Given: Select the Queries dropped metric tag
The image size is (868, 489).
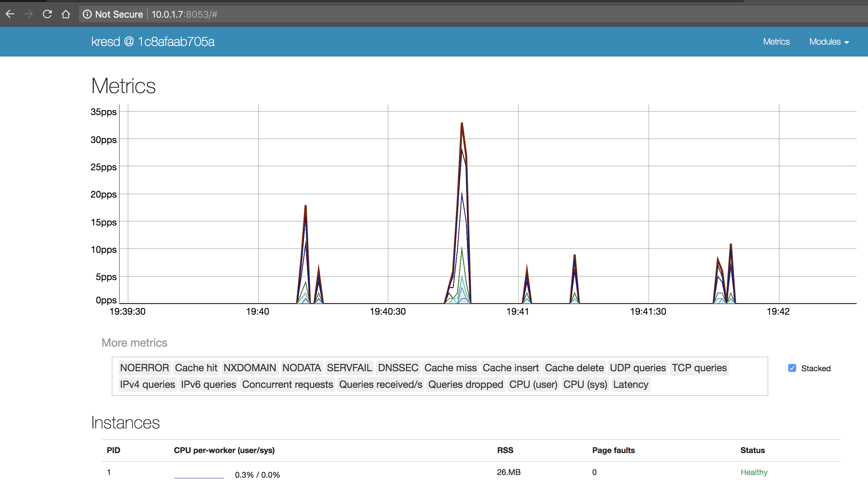Looking at the screenshot, I should [466, 385].
